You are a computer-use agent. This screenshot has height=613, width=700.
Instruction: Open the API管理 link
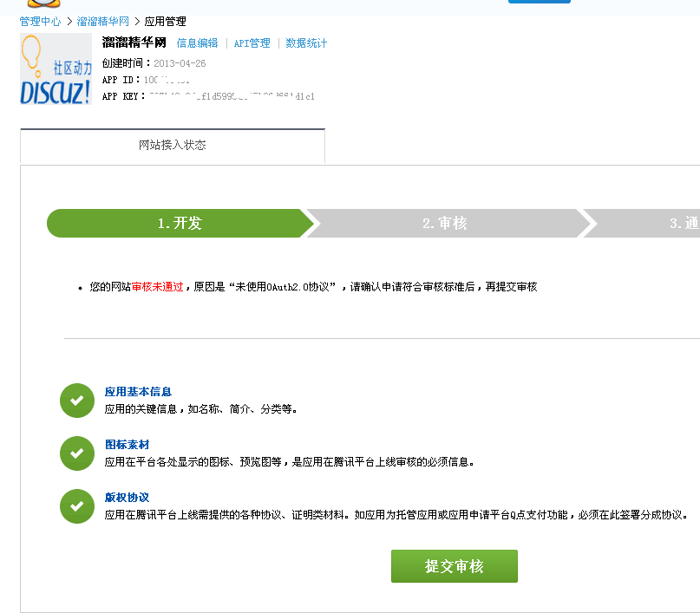252,42
